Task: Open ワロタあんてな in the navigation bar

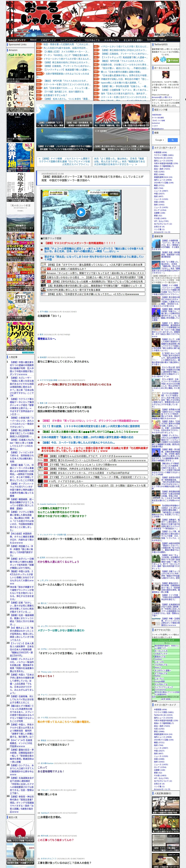Action: click(x=92, y=40)
